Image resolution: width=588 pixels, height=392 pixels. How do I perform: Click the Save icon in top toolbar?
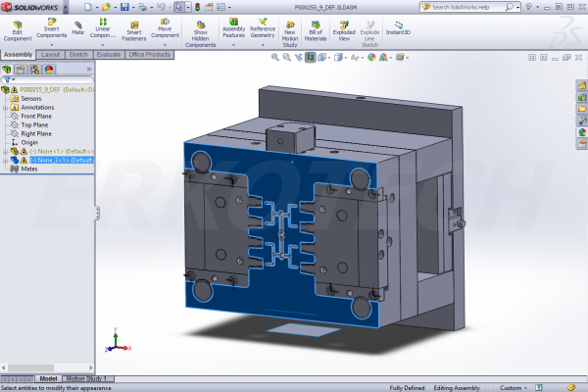124,7
